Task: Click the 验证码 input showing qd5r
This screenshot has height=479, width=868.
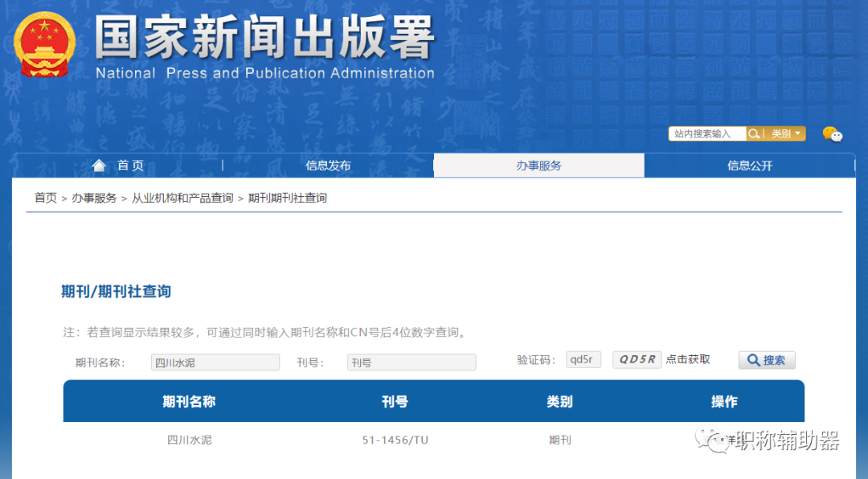Action: tap(583, 359)
